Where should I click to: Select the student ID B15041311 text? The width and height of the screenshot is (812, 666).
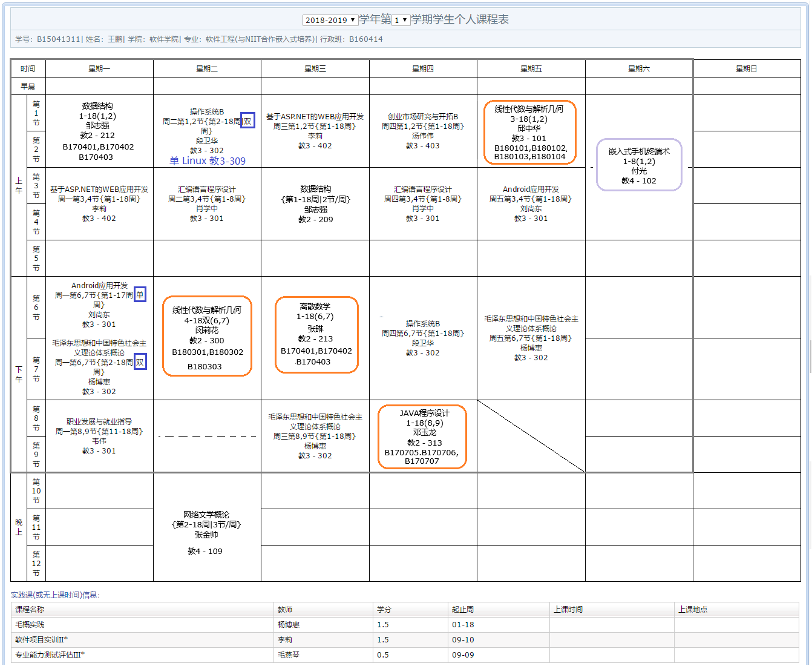click(59, 39)
